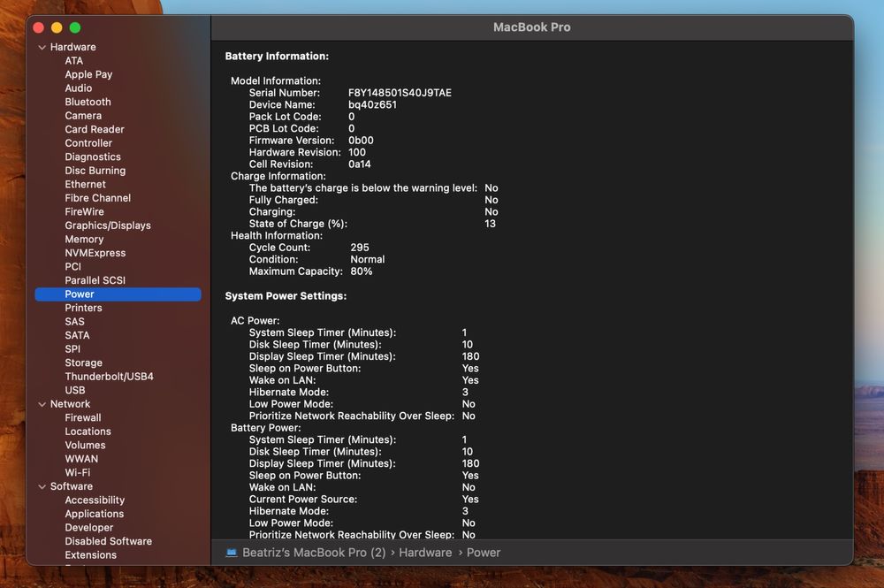This screenshot has width=884, height=588.
Task: Open Fibre Channel in the sidebar
Action: [x=97, y=198]
